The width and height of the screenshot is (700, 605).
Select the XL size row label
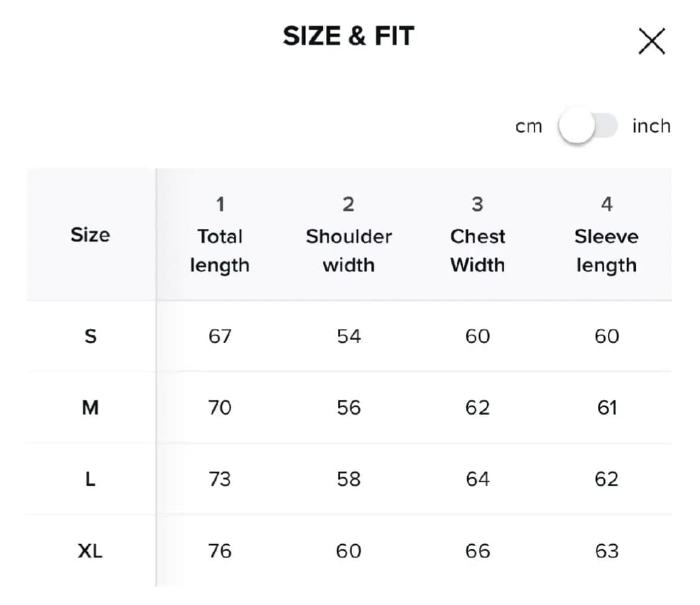pos(90,551)
